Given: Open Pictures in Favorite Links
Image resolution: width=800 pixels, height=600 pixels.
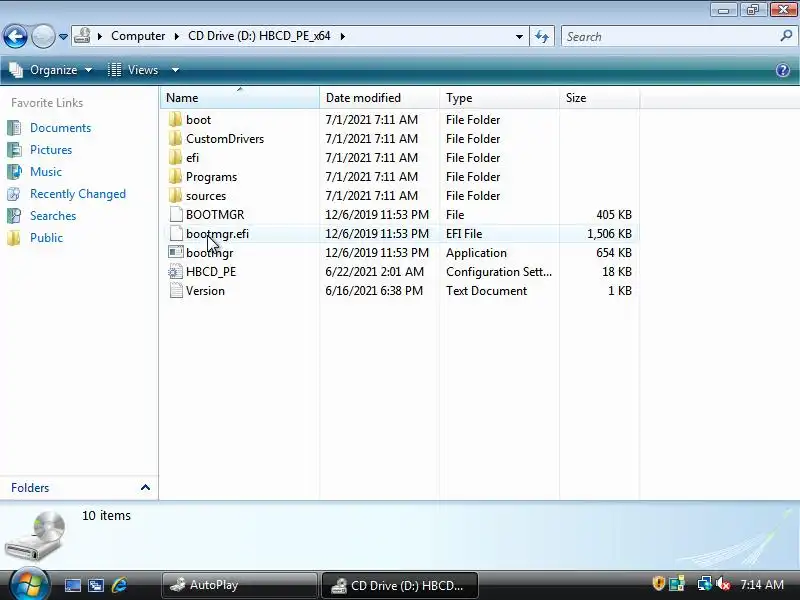Looking at the screenshot, I should [51, 150].
